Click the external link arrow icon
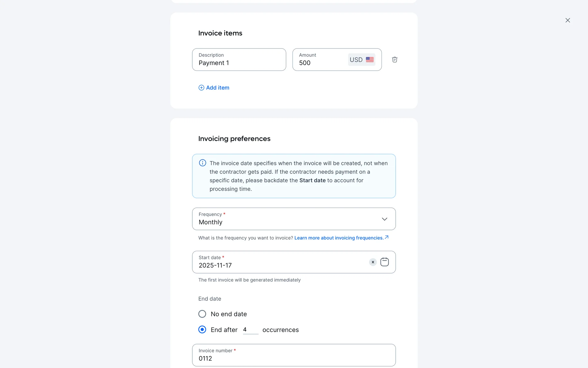This screenshot has width=588, height=368. coord(387,237)
